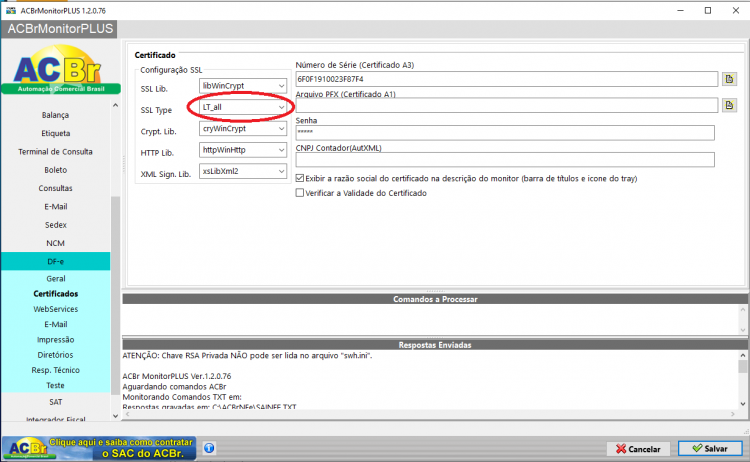Click the Salvar button
Screen dimensions: 750x462
710,449
